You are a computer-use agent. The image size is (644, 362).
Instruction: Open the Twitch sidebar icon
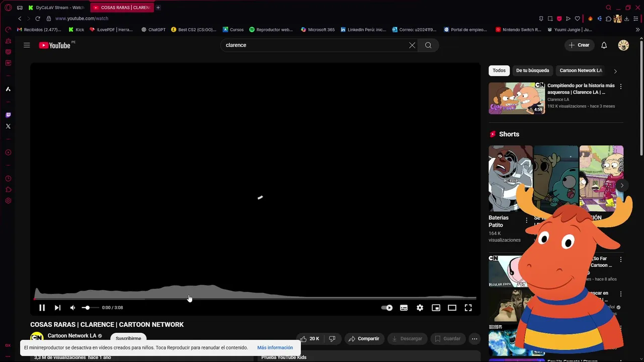(8, 115)
